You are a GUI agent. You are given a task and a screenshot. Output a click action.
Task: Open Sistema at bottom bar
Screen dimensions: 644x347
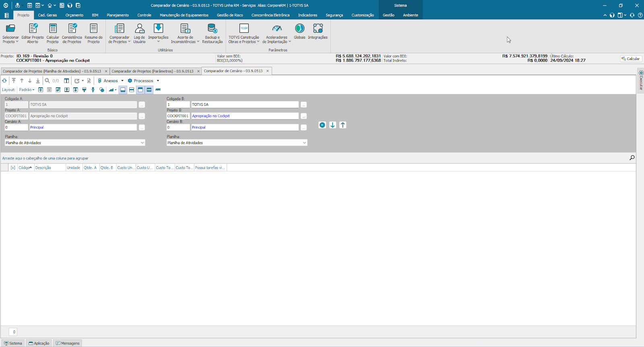pos(13,343)
